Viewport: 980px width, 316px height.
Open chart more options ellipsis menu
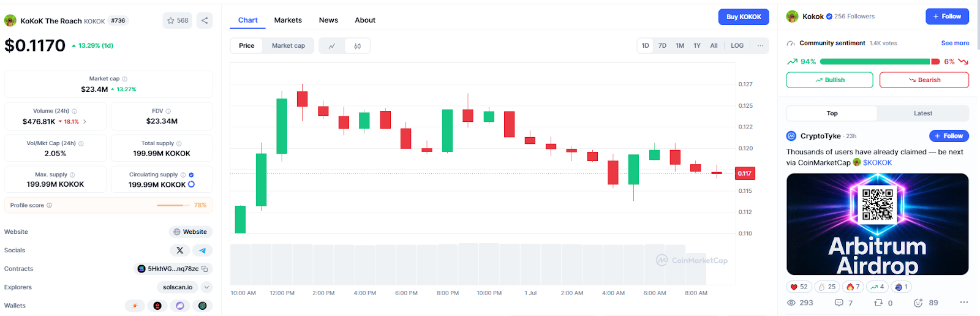[760, 46]
